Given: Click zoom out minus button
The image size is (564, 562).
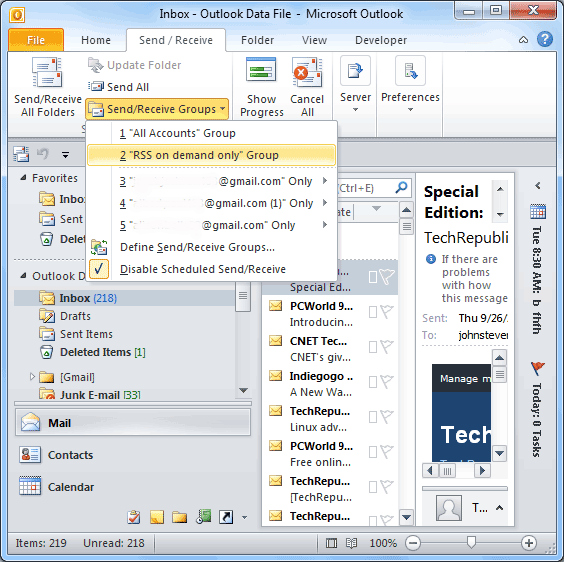Looking at the screenshot, I should [x=413, y=543].
